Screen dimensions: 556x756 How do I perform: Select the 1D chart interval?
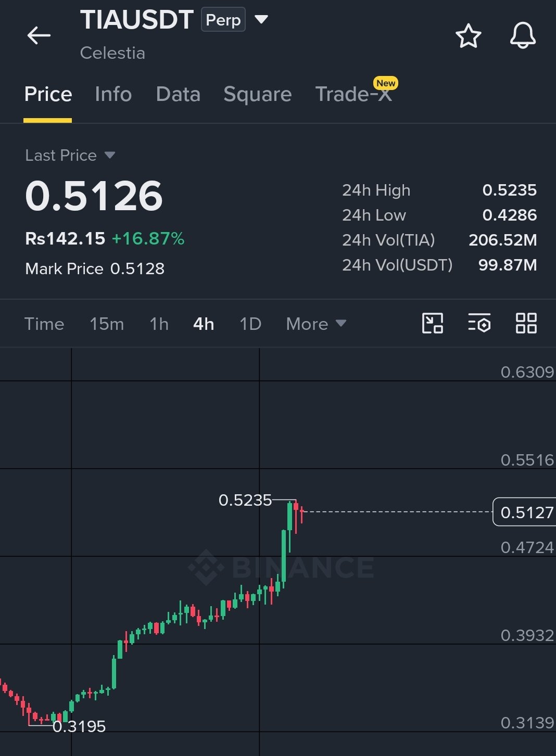[x=250, y=324]
